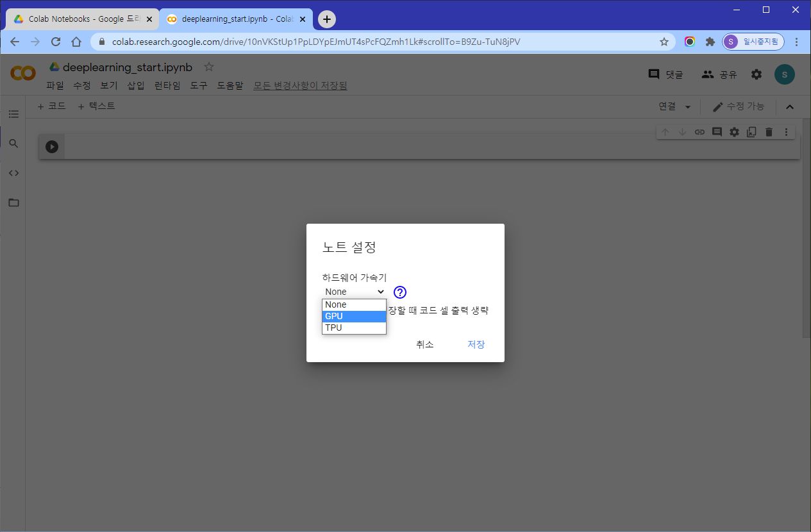
Task: Click the 저장 save button
Action: pos(476,344)
